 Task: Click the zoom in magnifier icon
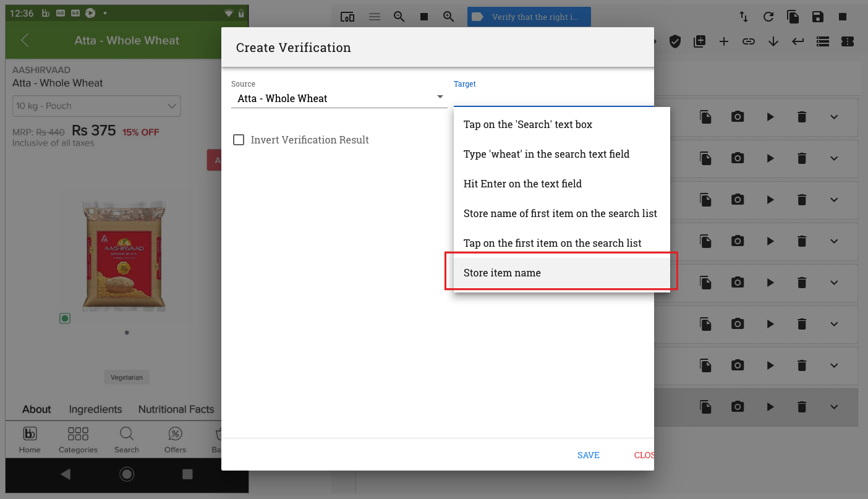pos(449,17)
